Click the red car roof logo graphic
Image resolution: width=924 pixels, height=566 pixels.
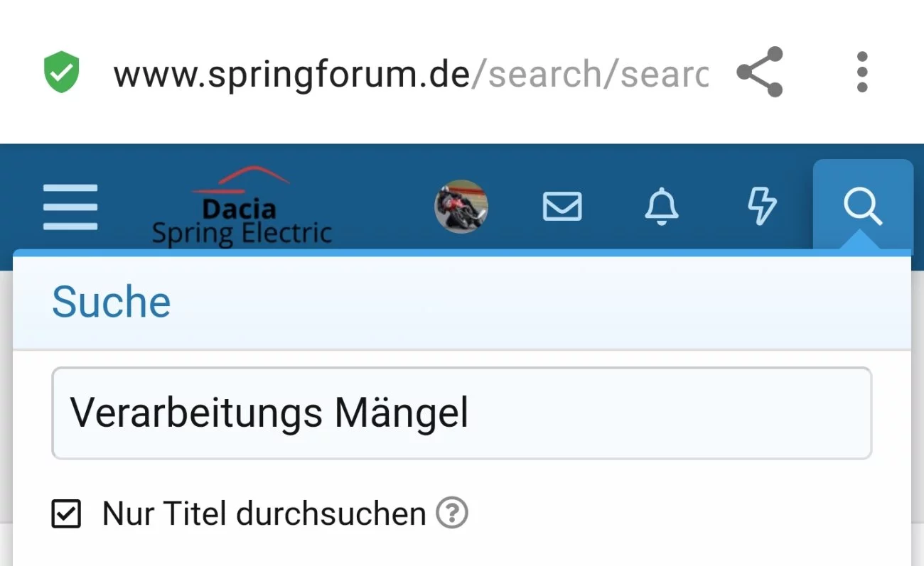pyautogui.click(x=242, y=178)
